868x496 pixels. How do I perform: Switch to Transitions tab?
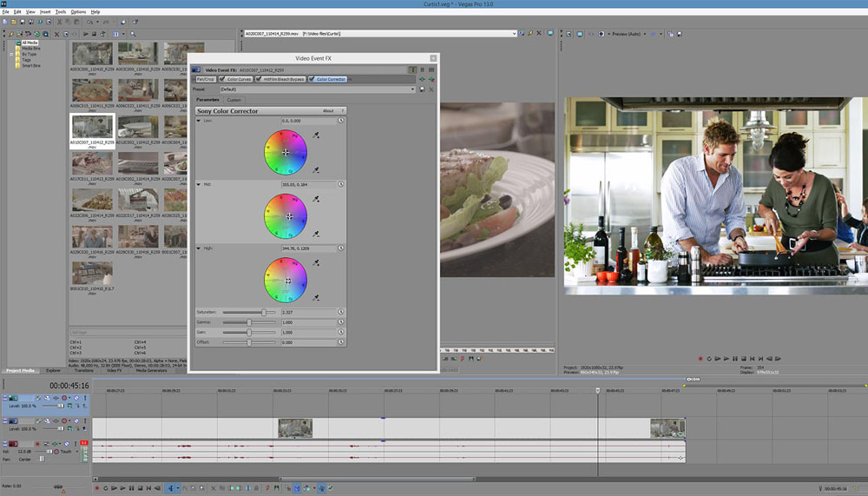click(x=83, y=371)
